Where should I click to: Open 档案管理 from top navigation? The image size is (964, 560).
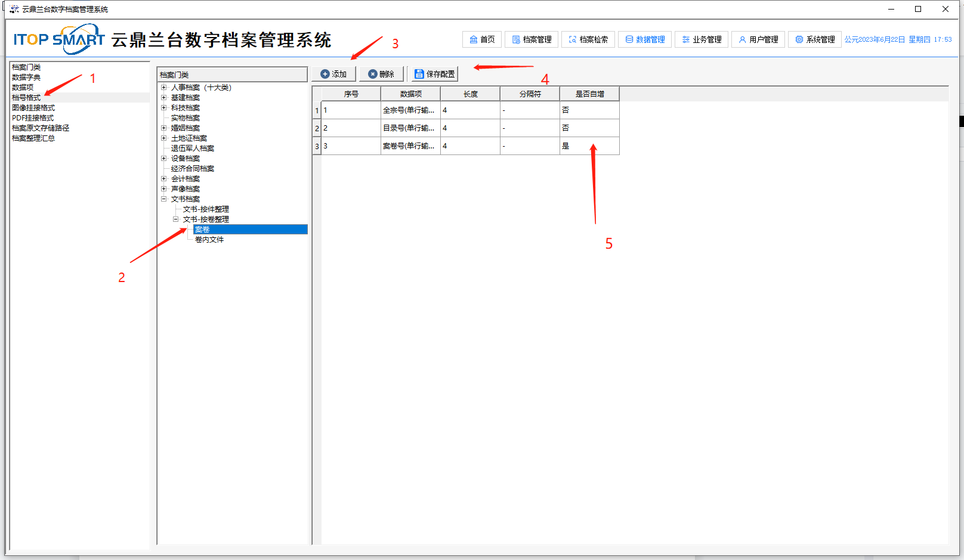[532, 39]
